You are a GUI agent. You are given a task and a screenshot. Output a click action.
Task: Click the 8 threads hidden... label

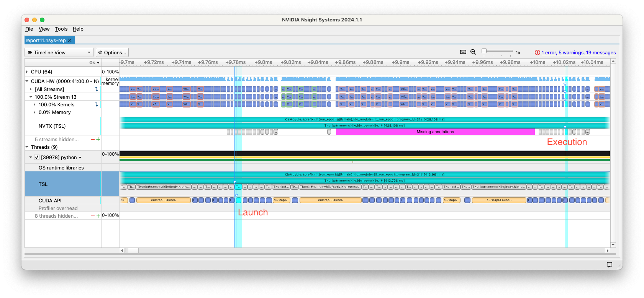tap(56, 216)
